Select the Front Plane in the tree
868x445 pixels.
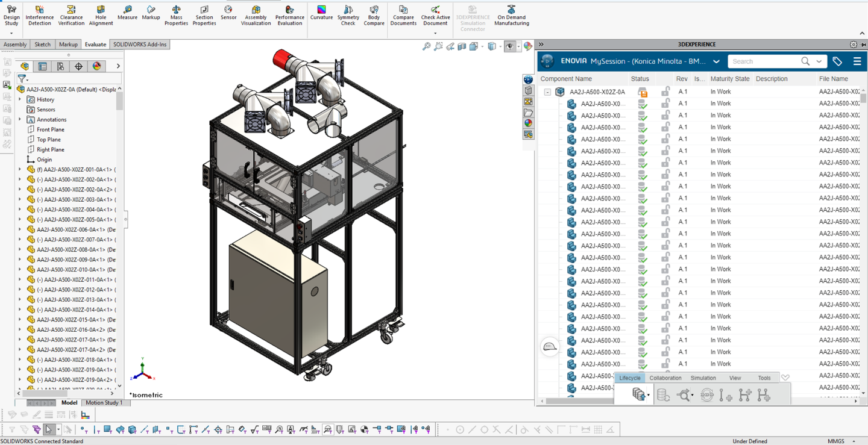pos(51,129)
